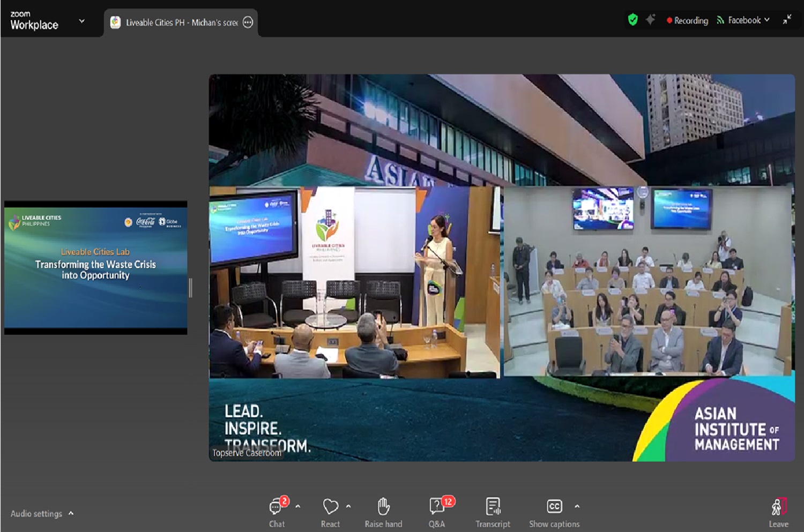Exit full screen with the collapse arrows icon
Screen dimensions: 804x532
pos(787,20)
